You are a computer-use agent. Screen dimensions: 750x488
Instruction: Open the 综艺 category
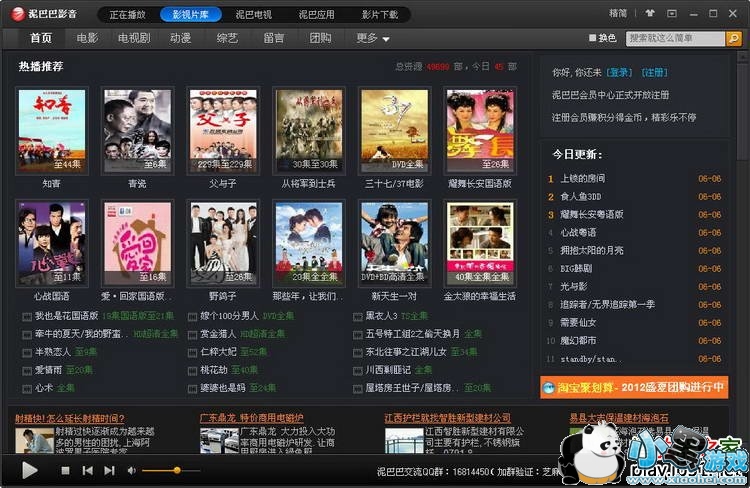(x=227, y=38)
